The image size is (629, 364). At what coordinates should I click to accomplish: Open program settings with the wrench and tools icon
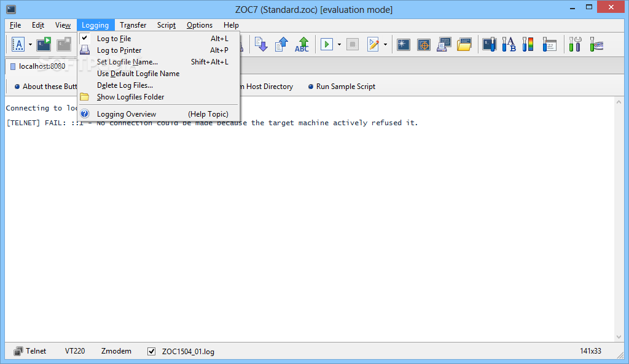[x=575, y=44]
